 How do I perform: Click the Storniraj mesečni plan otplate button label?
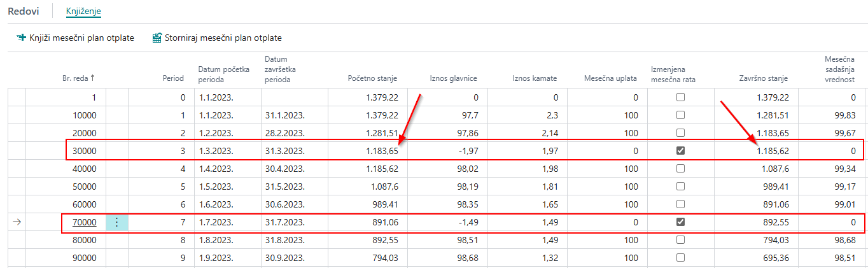click(x=223, y=38)
